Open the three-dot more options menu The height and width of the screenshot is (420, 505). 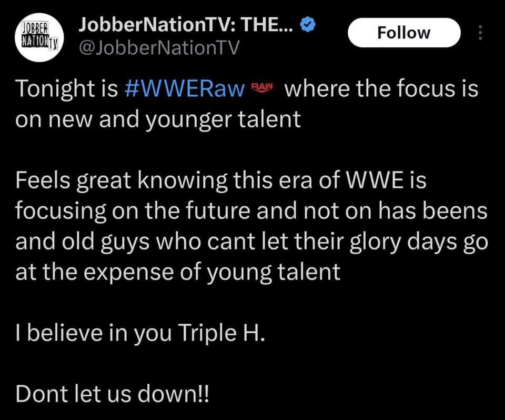coord(479,33)
